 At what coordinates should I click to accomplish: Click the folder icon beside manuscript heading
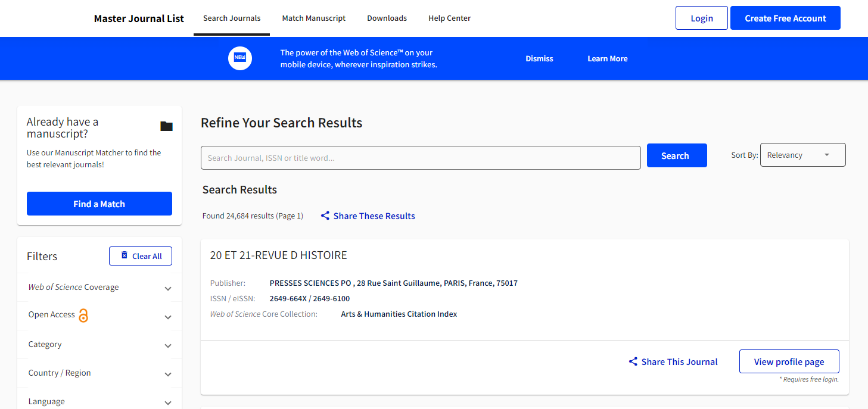(167, 126)
